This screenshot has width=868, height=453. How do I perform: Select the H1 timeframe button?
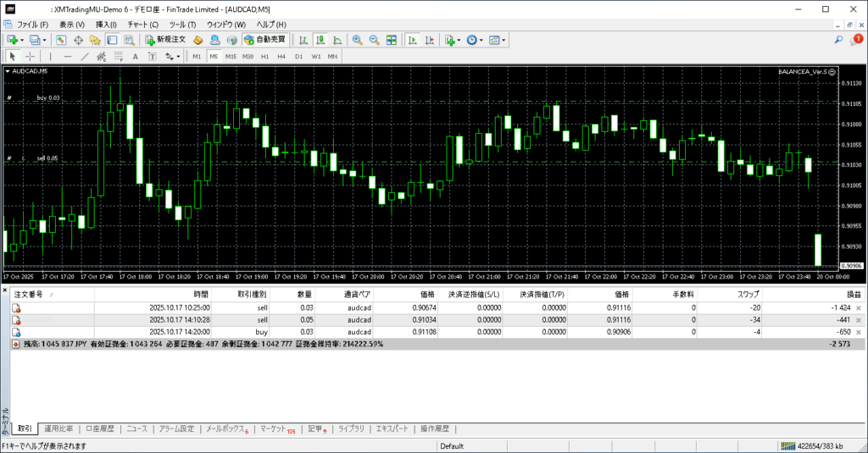pyautogui.click(x=264, y=57)
